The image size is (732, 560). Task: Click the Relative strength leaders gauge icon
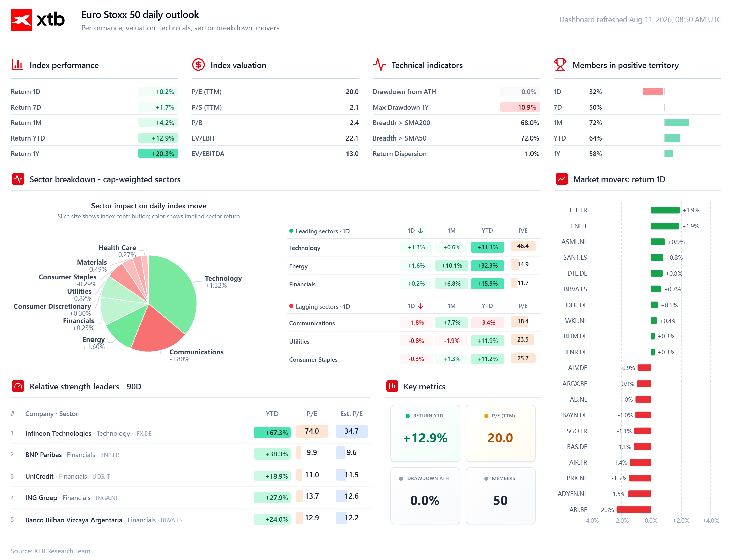click(x=18, y=386)
